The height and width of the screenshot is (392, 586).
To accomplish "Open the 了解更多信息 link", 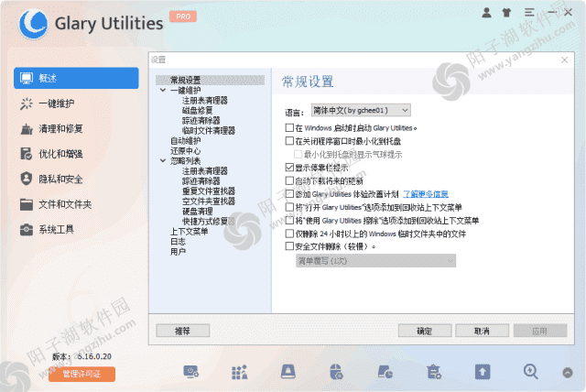I will click(425, 194).
